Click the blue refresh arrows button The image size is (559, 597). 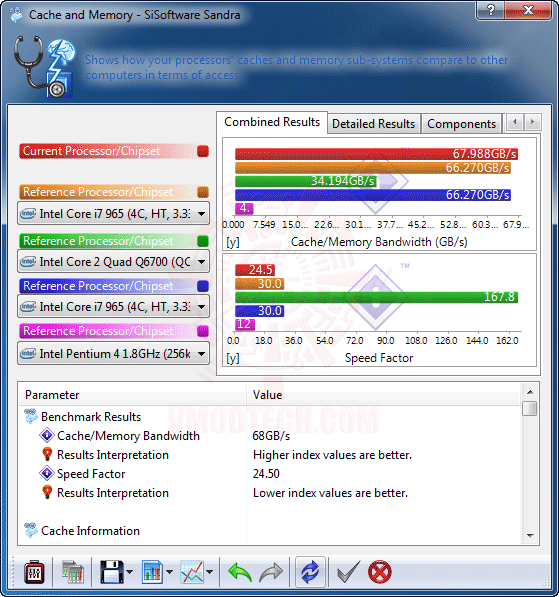310,571
